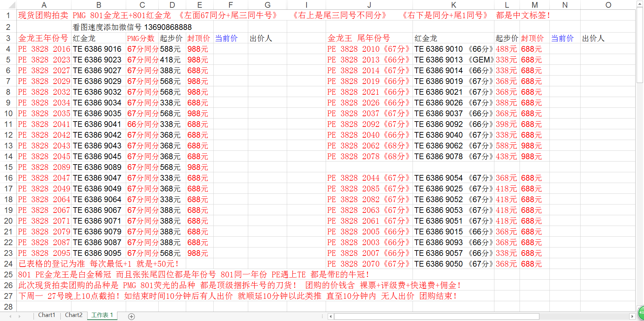The height and width of the screenshot is (321, 644).
Task: Click cell PE 3828 2044《67分》
Action: (x=369, y=178)
